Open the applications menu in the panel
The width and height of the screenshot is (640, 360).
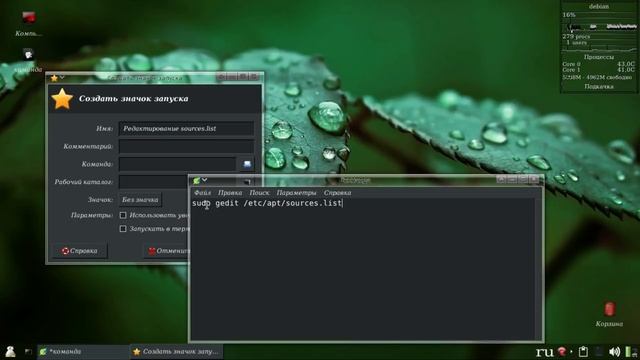pyautogui.click(x=10, y=351)
